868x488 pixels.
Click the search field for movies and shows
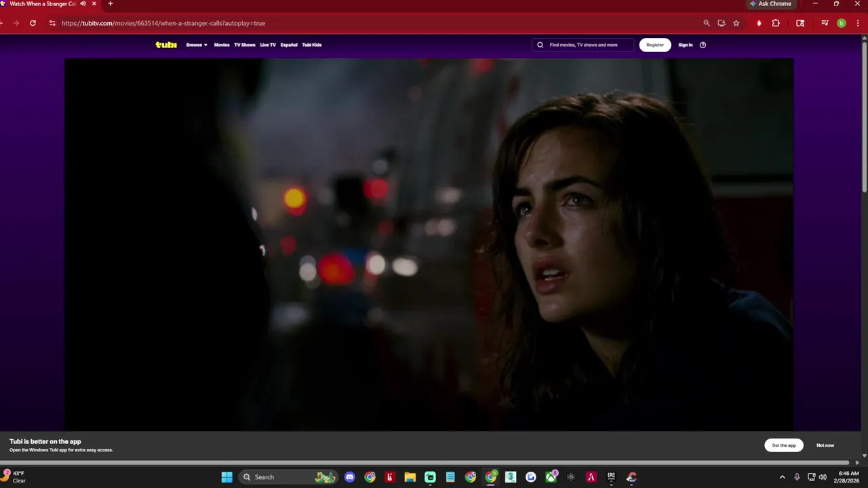(583, 45)
